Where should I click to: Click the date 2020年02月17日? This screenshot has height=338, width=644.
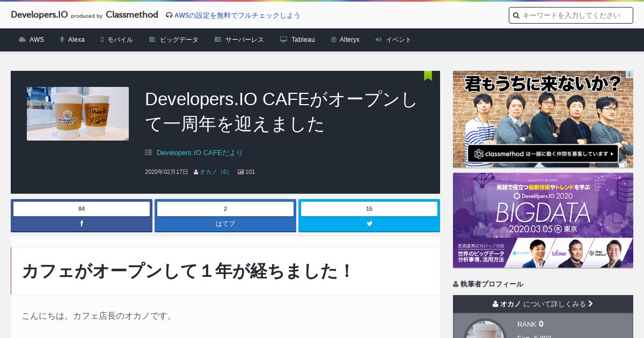point(166,172)
